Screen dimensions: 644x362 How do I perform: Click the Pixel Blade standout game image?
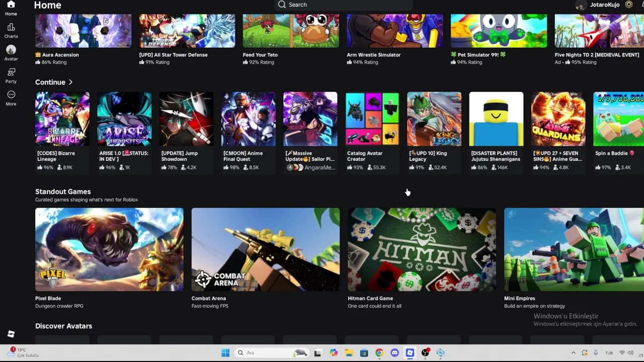[x=109, y=249]
